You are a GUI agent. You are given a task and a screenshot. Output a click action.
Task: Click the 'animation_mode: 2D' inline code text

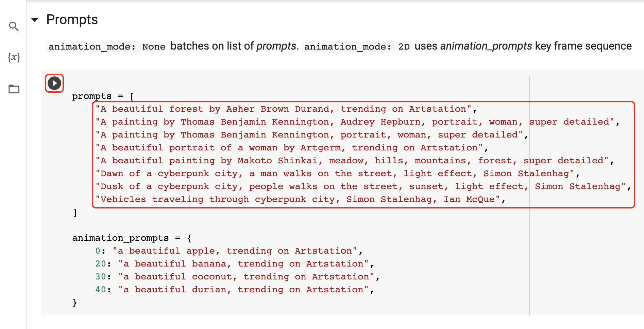point(357,47)
